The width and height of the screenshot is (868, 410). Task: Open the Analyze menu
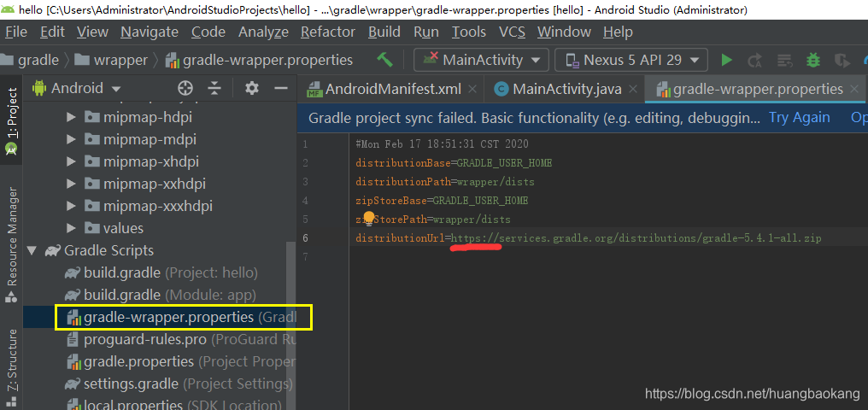[x=263, y=32]
